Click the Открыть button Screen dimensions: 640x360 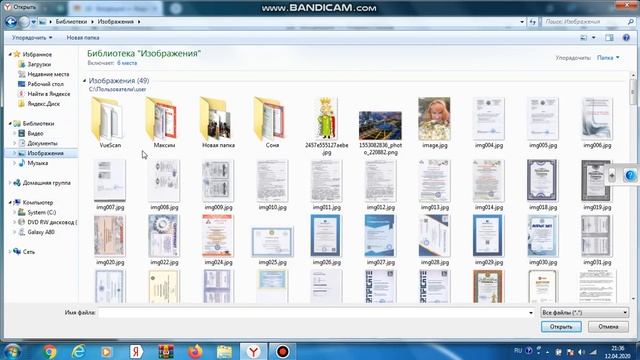click(561, 327)
